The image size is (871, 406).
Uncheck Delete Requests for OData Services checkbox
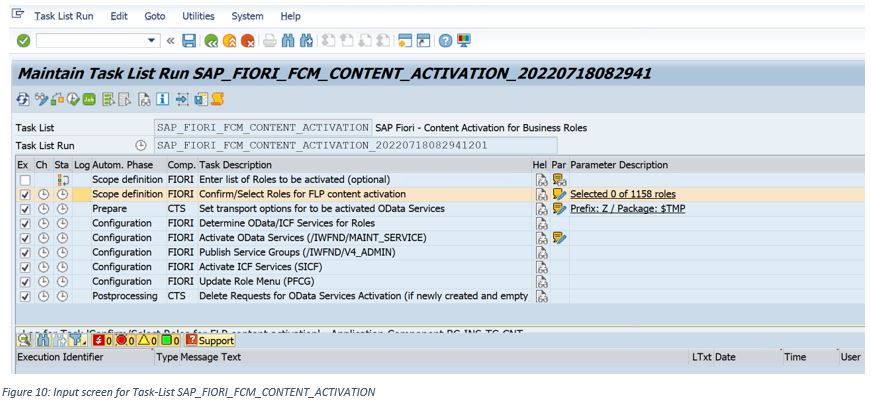[24, 296]
